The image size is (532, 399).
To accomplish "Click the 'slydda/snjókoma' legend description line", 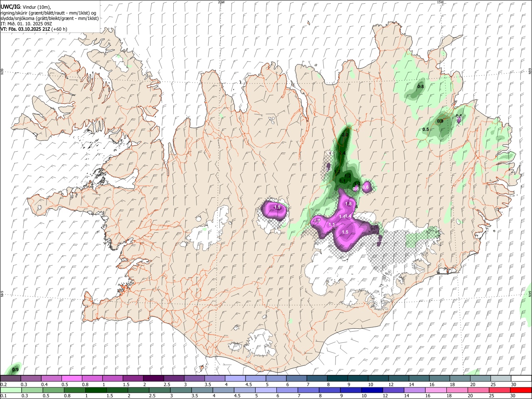I will point(49,18).
